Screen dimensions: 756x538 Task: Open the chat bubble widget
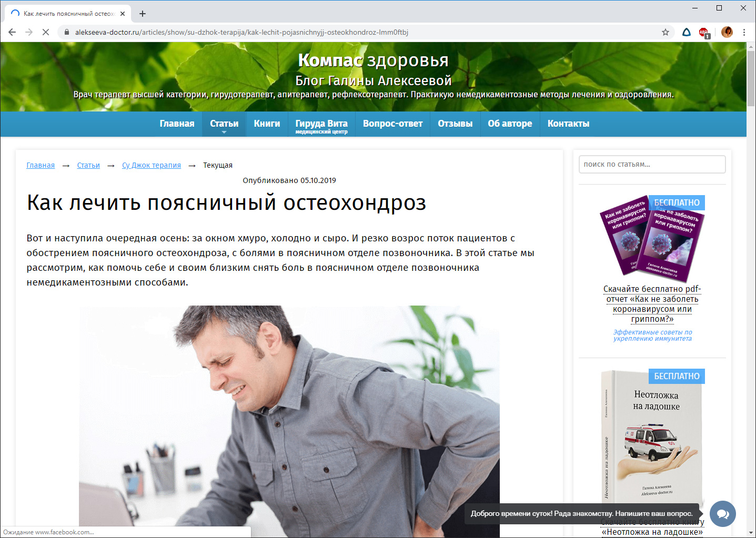(723, 514)
